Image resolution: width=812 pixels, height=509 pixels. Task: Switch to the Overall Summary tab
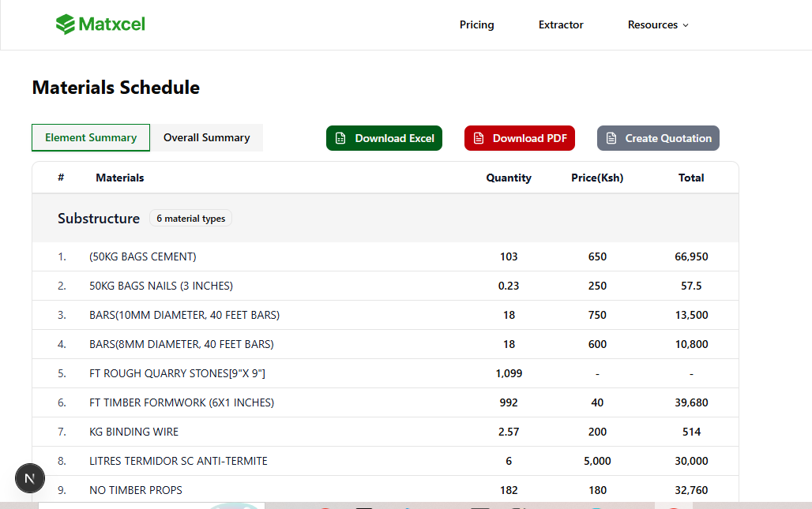(206, 137)
